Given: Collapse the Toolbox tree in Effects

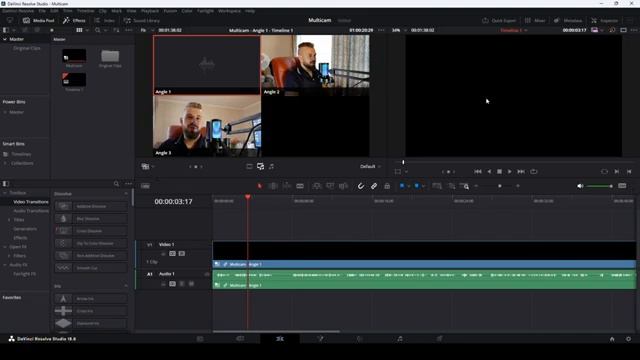Looking at the screenshot, I should click(5, 193).
